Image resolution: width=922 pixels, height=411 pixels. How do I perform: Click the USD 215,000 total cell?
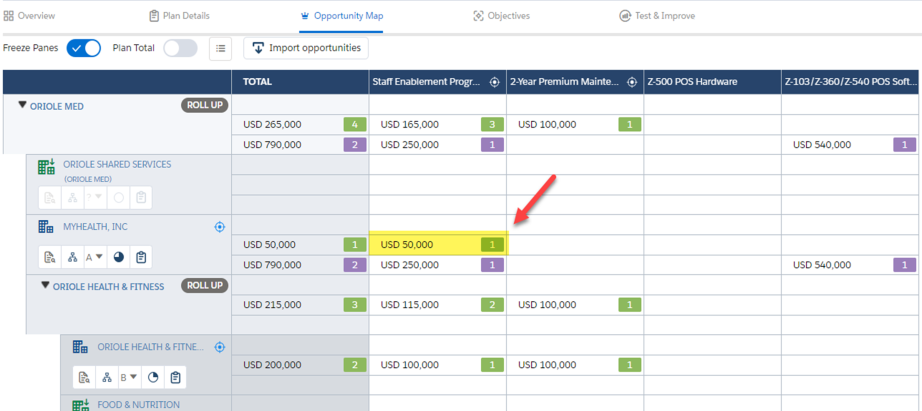pos(300,305)
